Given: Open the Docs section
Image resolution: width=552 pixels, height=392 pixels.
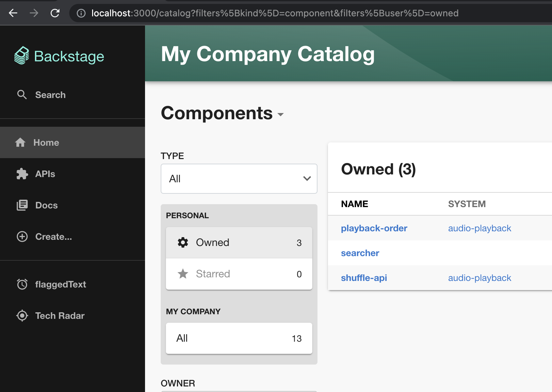Looking at the screenshot, I should [46, 205].
